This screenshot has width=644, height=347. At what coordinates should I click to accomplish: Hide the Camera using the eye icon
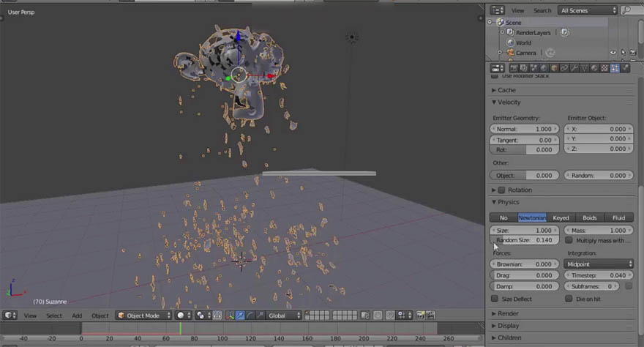tap(613, 53)
